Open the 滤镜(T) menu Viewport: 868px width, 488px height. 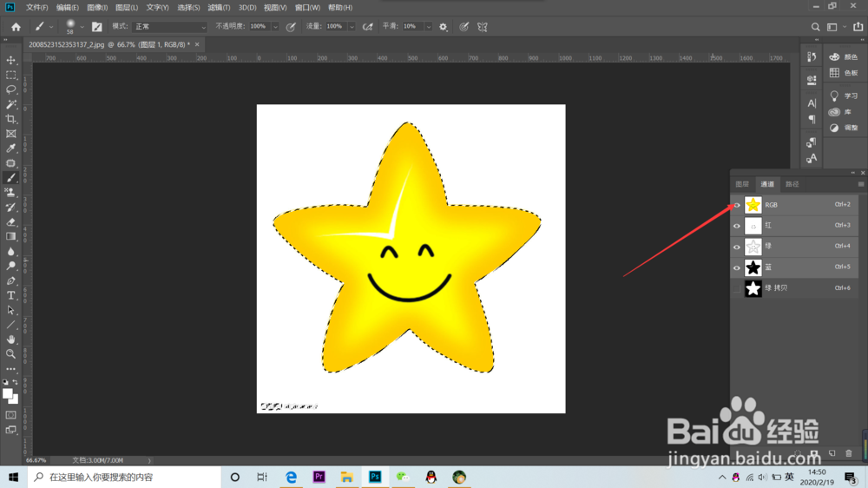pyautogui.click(x=219, y=7)
